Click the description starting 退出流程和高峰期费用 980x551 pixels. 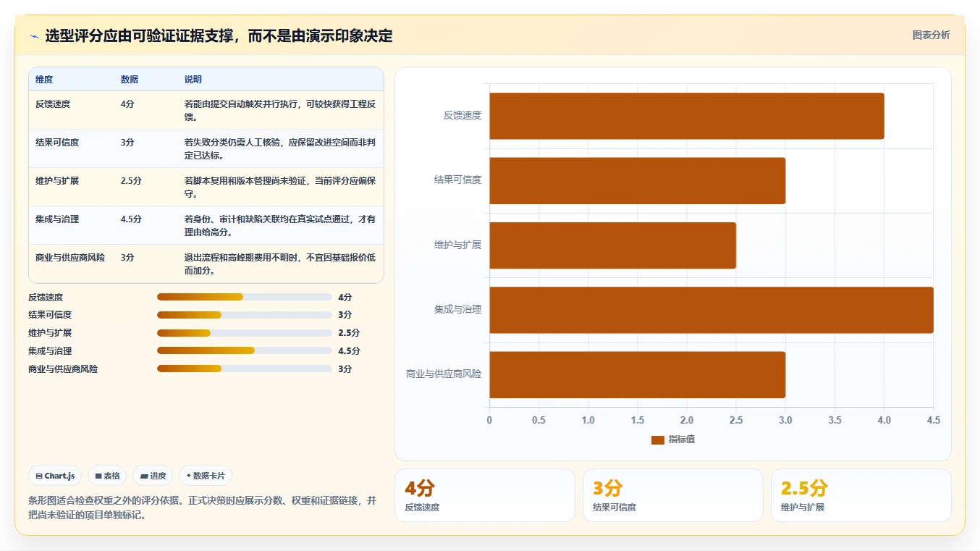[280, 264]
